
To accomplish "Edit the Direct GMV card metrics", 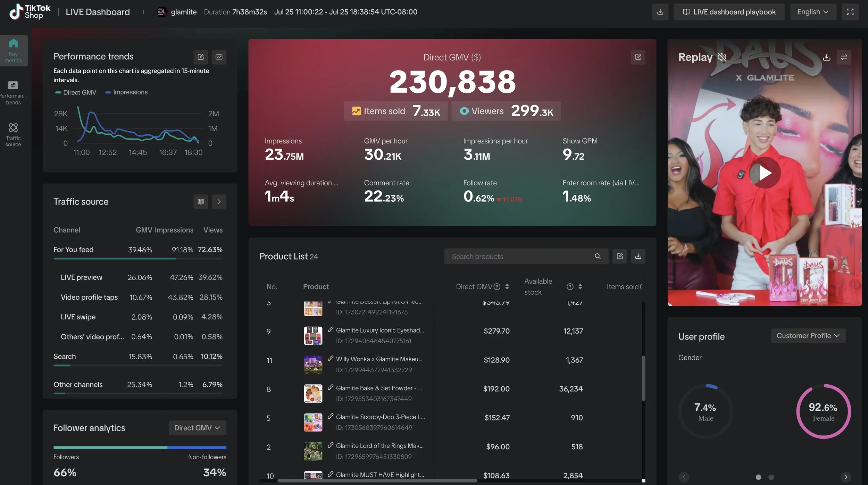I will pyautogui.click(x=638, y=57).
